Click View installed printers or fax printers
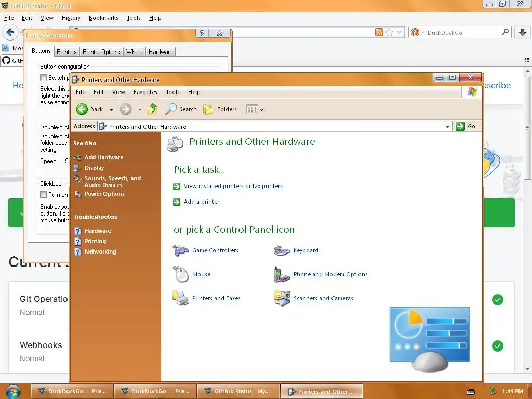 coord(233,186)
